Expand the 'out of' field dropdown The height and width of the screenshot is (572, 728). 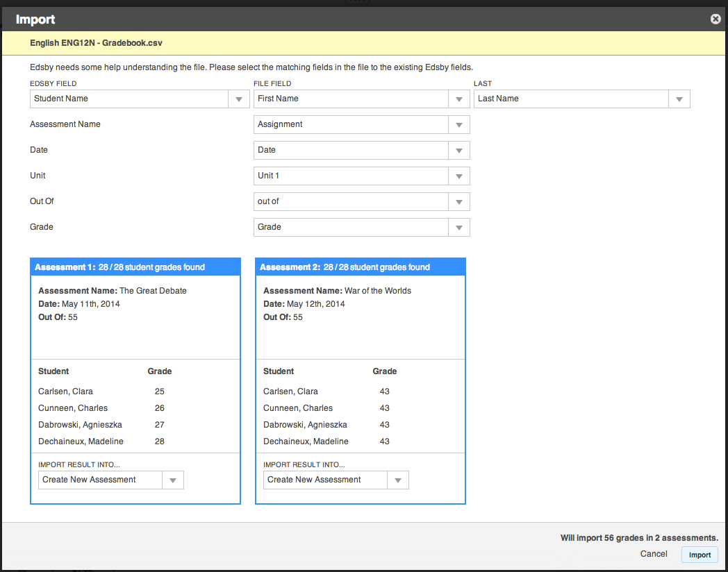(458, 201)
